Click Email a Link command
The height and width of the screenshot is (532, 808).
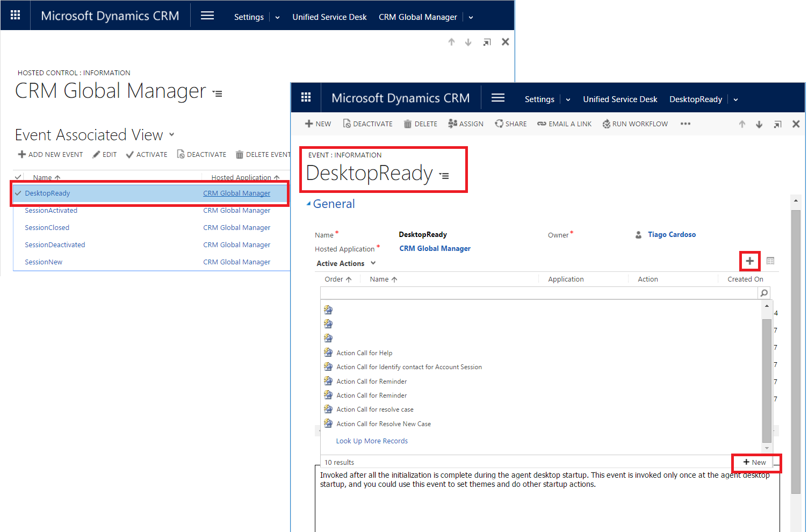pos(564,124)
